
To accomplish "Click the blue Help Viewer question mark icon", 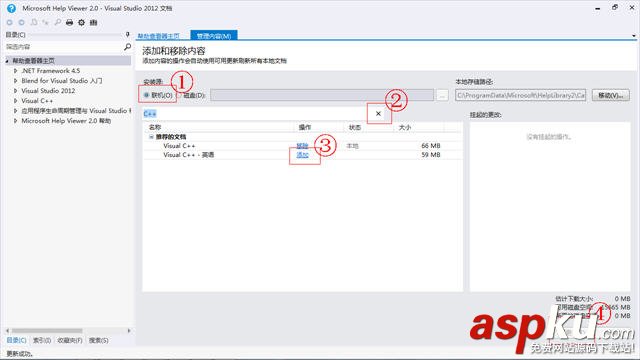I will 11,8.
